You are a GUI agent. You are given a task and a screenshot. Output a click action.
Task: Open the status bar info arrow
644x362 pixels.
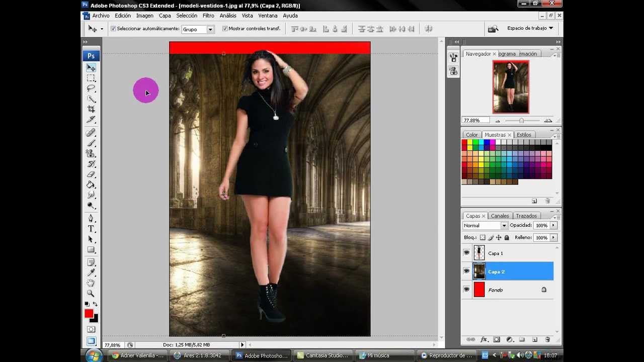[x=243, y=345]
